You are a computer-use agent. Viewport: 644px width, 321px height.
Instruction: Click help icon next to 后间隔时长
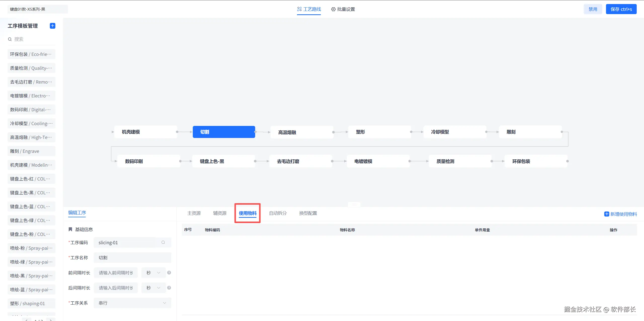click(x=169, y=288)
